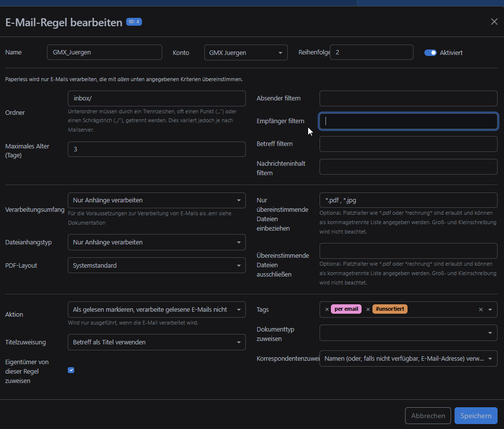Viewport: 504px width, 429px height.
Task: Expand the Verarbeitungsumfang dropdown
Action: pos(156,200)
